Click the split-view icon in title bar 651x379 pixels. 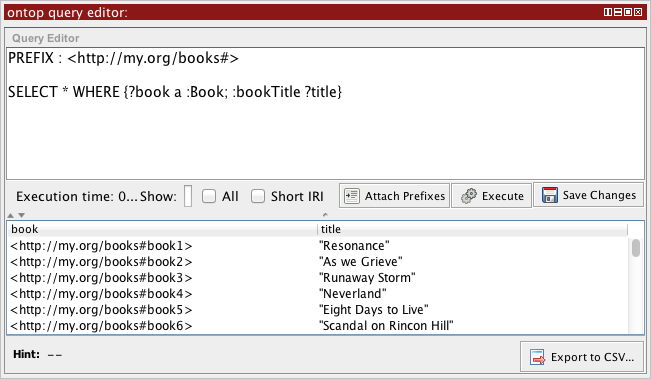point(608,12)
